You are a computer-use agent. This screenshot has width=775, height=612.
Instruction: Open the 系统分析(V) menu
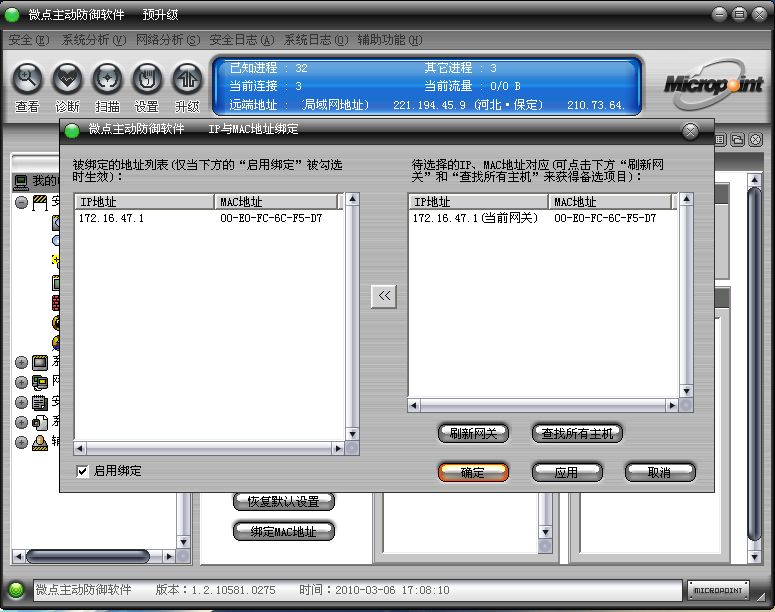click(x=94, y=40)
